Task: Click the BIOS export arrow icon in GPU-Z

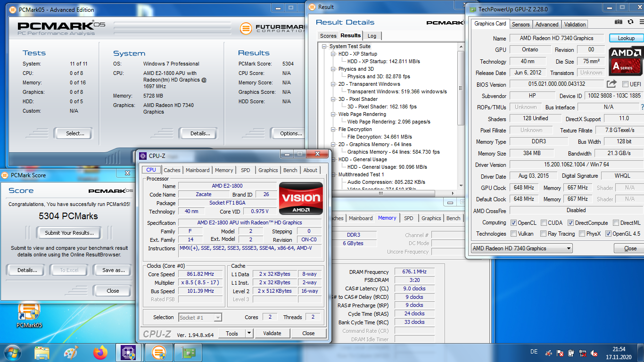Action: (x=611, y=84)
